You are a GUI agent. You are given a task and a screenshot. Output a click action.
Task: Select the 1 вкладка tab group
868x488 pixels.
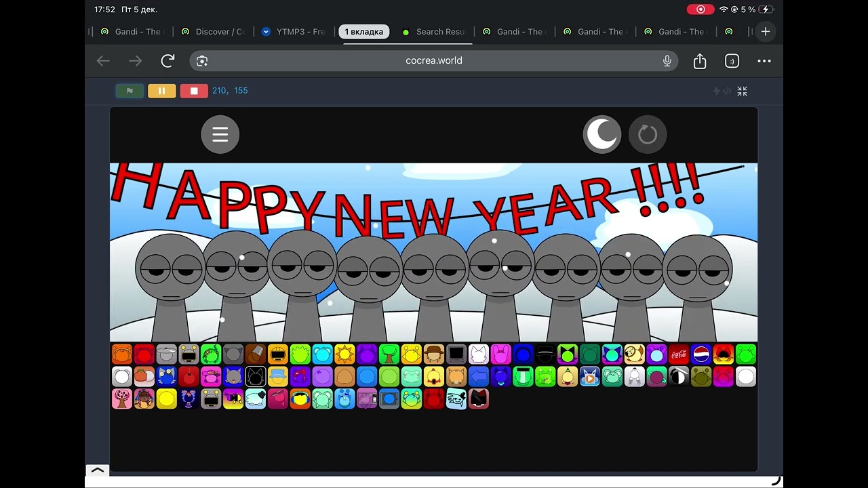[x=364, y=32]
